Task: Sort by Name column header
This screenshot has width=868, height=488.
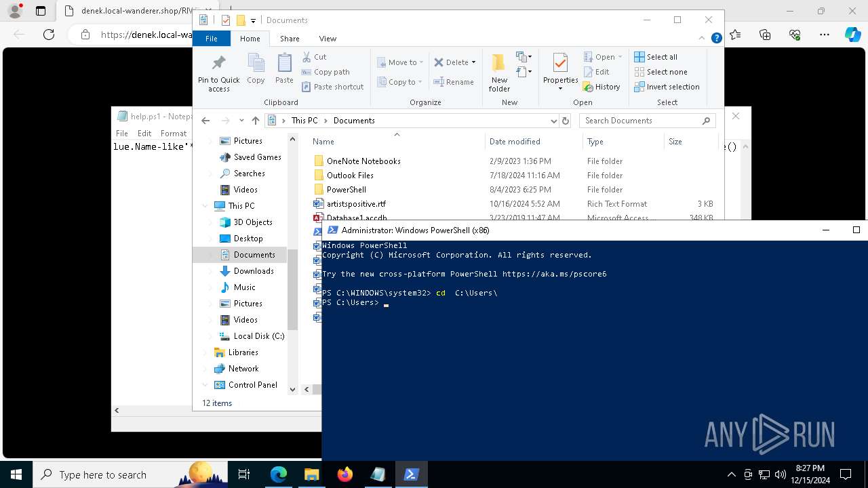Action: (x=323, y=142)
